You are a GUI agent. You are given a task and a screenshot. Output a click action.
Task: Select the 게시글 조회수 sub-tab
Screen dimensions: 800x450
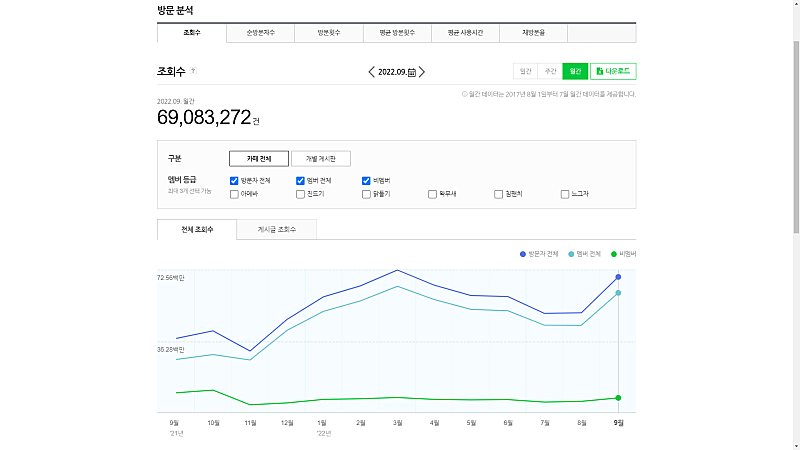[x=276, y=230]
